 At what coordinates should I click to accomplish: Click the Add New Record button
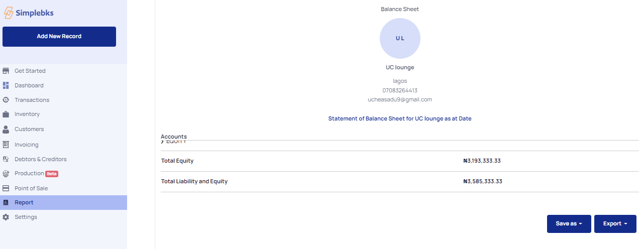(x=59, y=37)
